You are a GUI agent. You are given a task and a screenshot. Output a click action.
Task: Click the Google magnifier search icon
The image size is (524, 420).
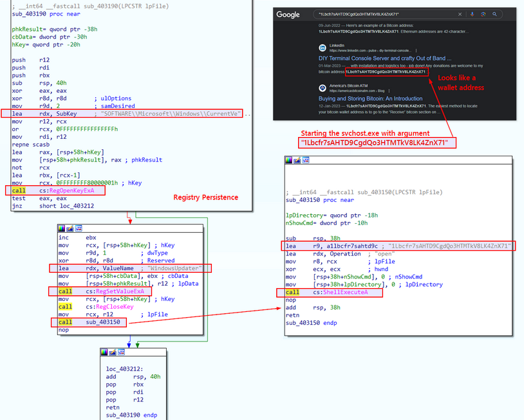pyautogui.click(x=494, y=14)
